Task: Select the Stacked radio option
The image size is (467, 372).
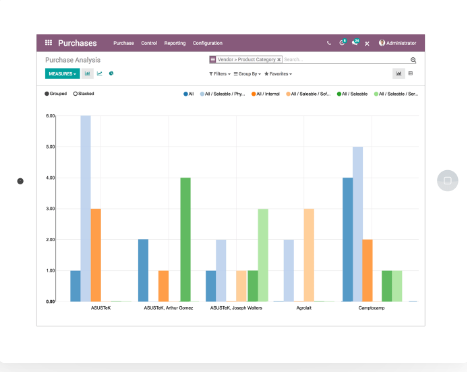Action: (x=84, y=94)
